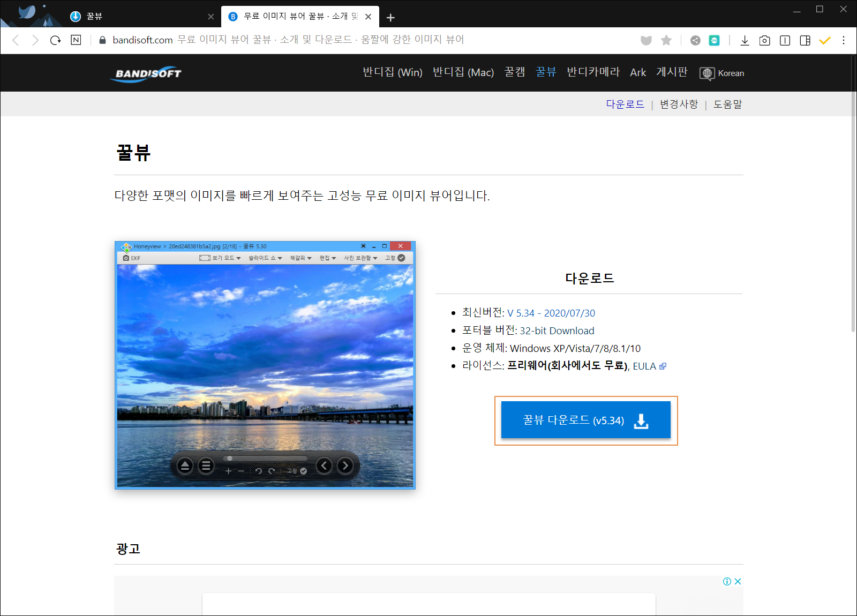Click the V 5.34 - 2020/07/30 version link
The image size is (857, 616).
(551, 313)
